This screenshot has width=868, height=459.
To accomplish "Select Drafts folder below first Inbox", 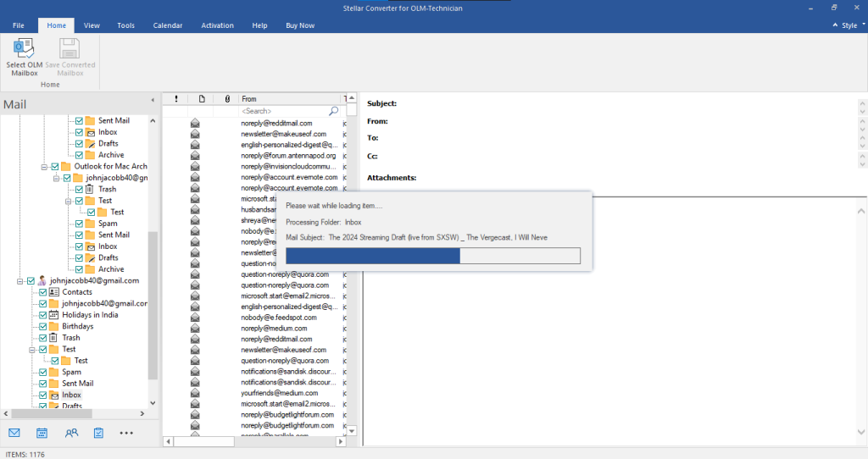I will tap(108, 144).
